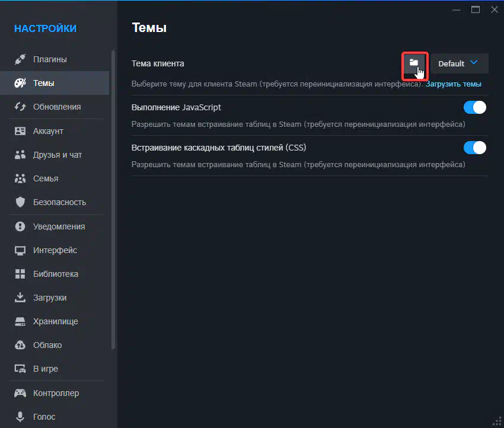Select Хранилище in the sidebar
Viewport: 504px width, 428px height.
pos(55,321)
